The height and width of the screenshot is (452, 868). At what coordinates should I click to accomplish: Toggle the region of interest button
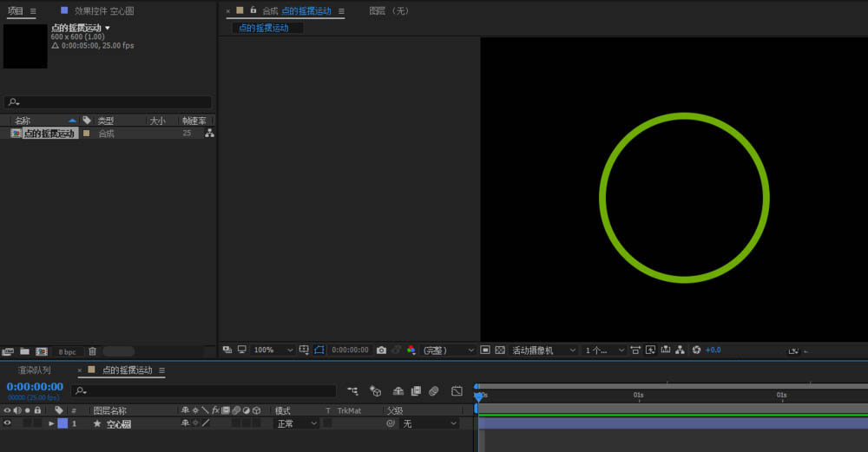pos(485,350)
